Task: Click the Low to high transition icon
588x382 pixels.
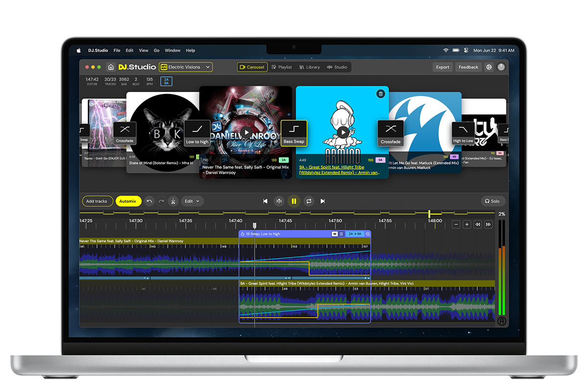Action: 197,133
